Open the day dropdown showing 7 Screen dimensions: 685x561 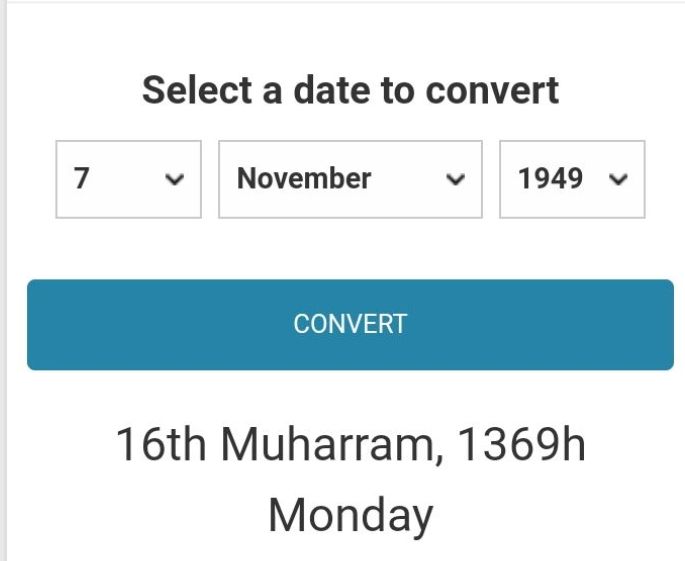pyautogui.click(x=128, y=179)
